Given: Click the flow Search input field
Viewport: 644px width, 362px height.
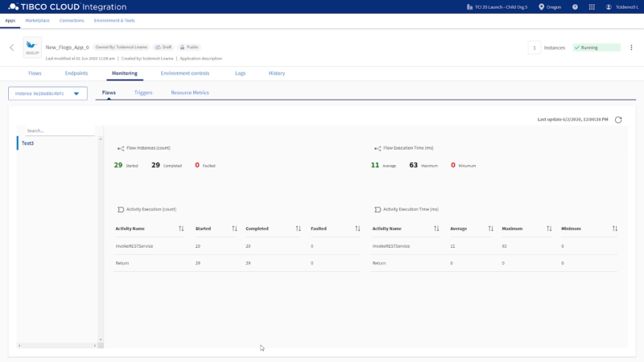Looking at the screenshot, I should coord(58,130).
